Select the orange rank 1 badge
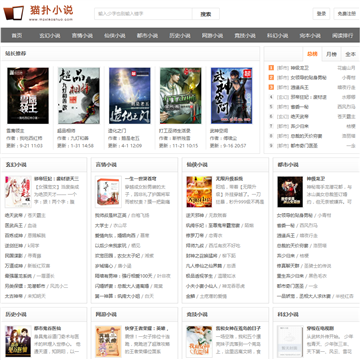360x360 pixels. click(x=271, y=68)
